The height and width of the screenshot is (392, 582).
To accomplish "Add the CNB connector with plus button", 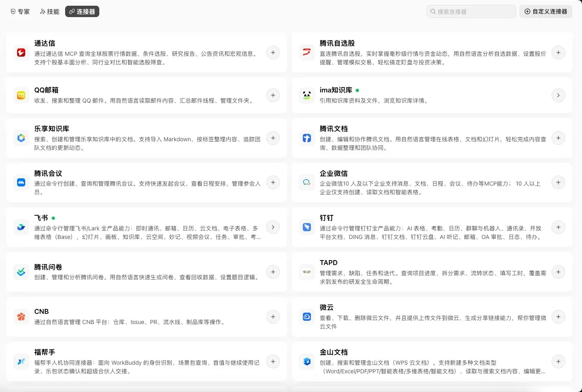I will [273, 317].
